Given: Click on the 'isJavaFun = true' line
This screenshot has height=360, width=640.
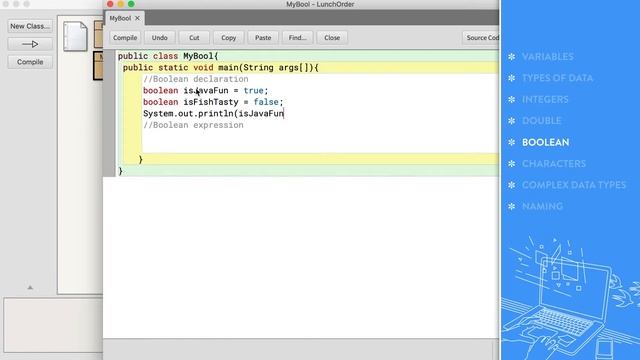Looking at the screenshot, I should (205, 91).
